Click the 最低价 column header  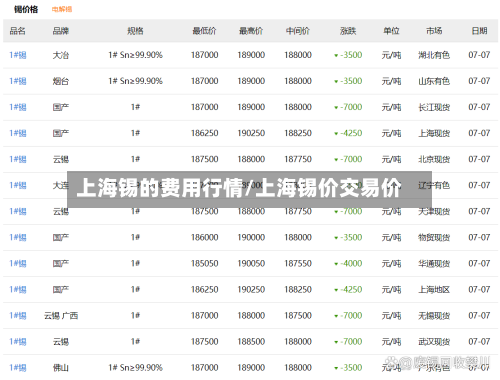point(204,31)
